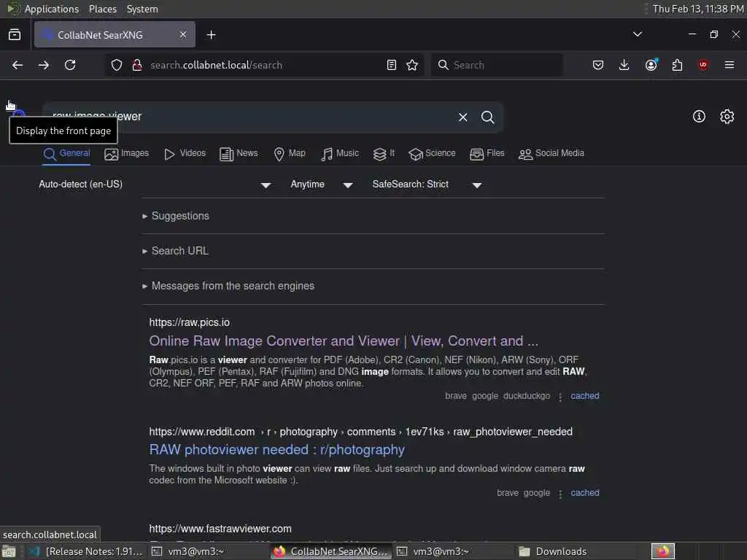Open the SafeSearch: Strict dropdown
This screenshot has width=747, height=560.
(427, 184)
